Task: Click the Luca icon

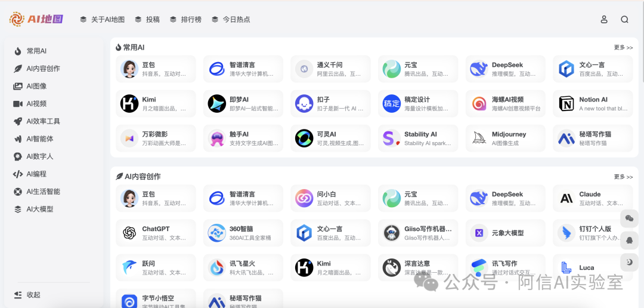Action: 566,267
